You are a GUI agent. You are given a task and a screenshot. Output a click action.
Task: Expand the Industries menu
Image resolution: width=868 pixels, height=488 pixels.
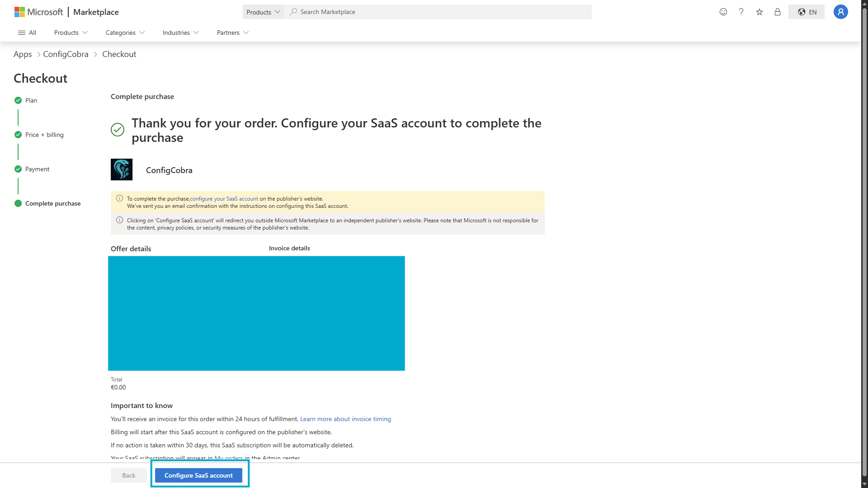(x=180, y=33)
